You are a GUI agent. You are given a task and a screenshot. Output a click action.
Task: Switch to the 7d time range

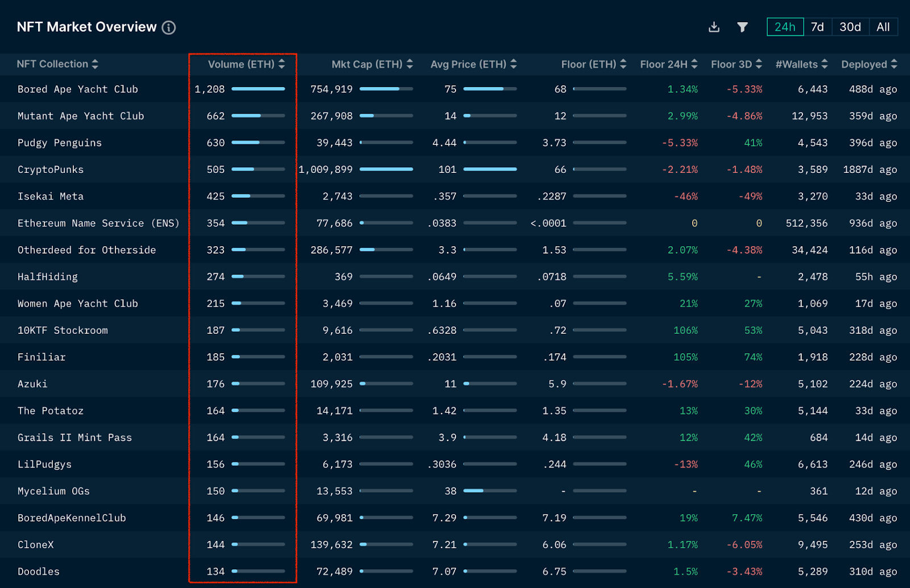point(817,27)
